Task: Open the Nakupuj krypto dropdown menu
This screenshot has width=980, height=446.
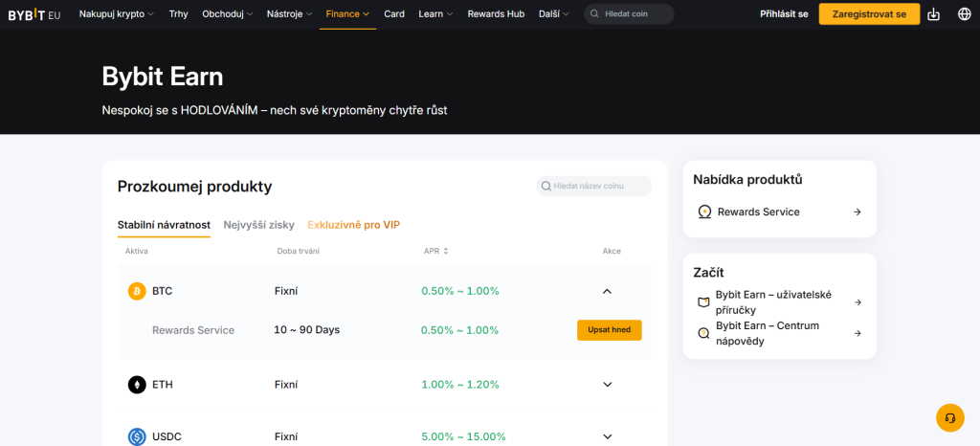Action: point(116,13)
